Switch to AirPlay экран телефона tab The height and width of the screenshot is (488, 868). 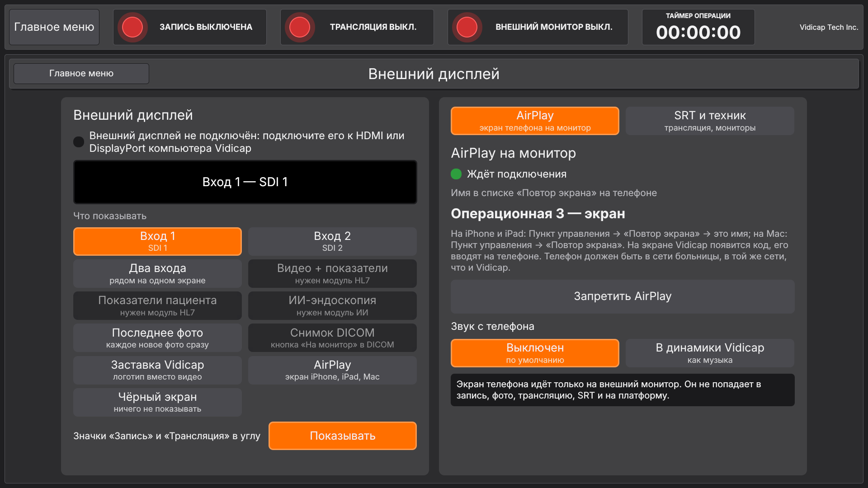[535, 121]
